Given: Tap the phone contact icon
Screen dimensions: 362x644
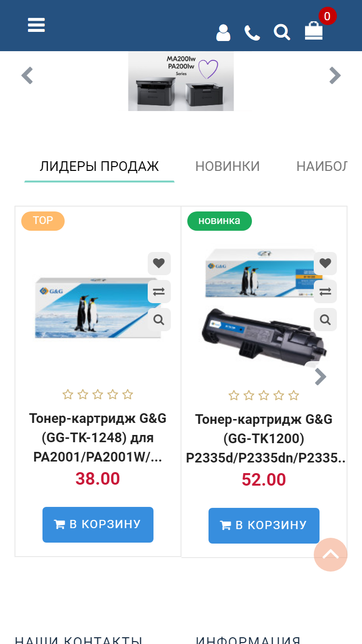Looking at the screenshot, I should pyautogui.click(x=252, y=33).
